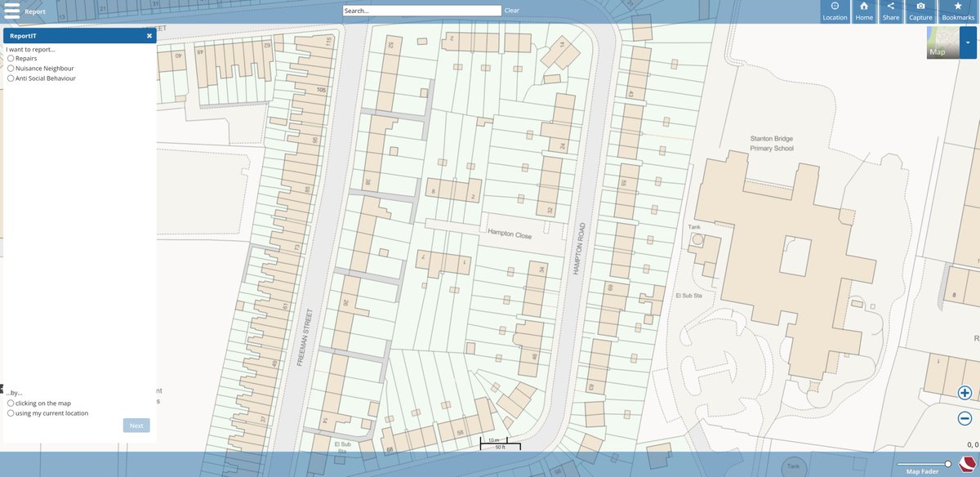
Task: Open the hamburger menu top left
Action: 12,11
